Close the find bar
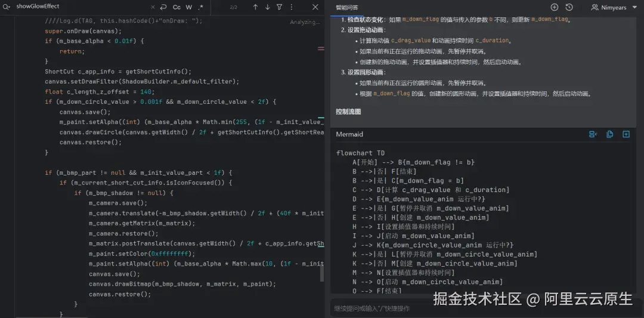Viewport: 644px width, 318px height. pos(315,7)
